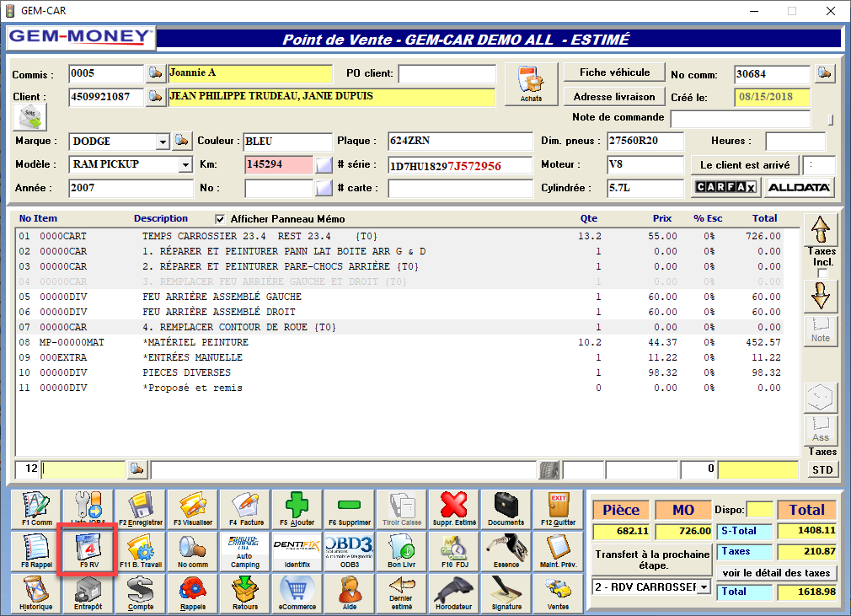Image resolution: width=851 pixels, height=616 pixels.
Task: Click the Plaque field showing 624ZRN
Action: [460, 141]
